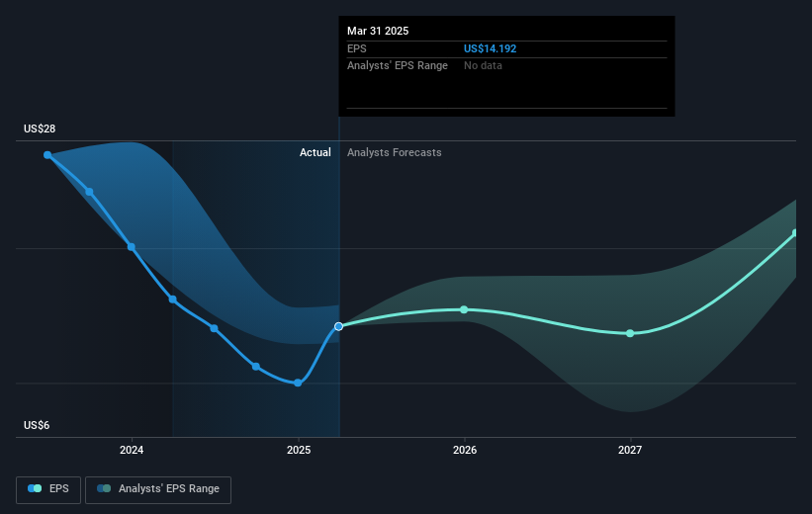Click the 2025 x-axis label

(299, 450)
